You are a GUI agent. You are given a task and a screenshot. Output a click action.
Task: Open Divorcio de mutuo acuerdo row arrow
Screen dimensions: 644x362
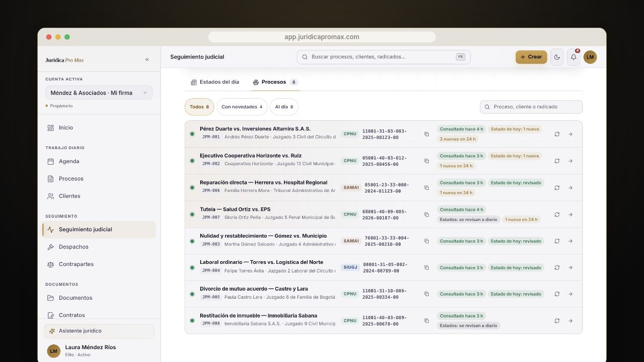pos(570,294)
